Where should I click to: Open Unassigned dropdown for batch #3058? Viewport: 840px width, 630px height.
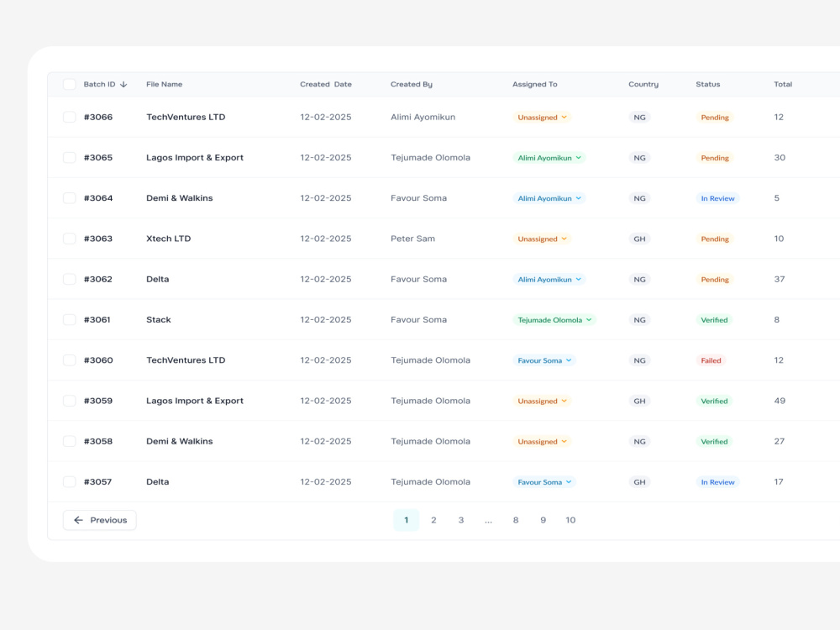pos(542,442)
